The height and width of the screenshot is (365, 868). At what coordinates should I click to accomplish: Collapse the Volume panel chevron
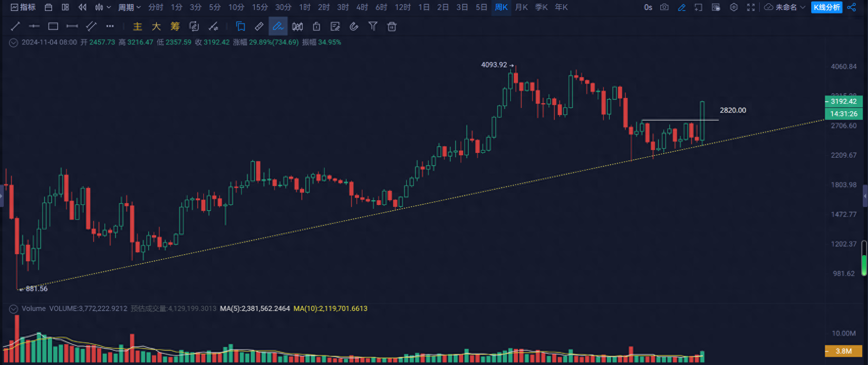click(14, 309)
